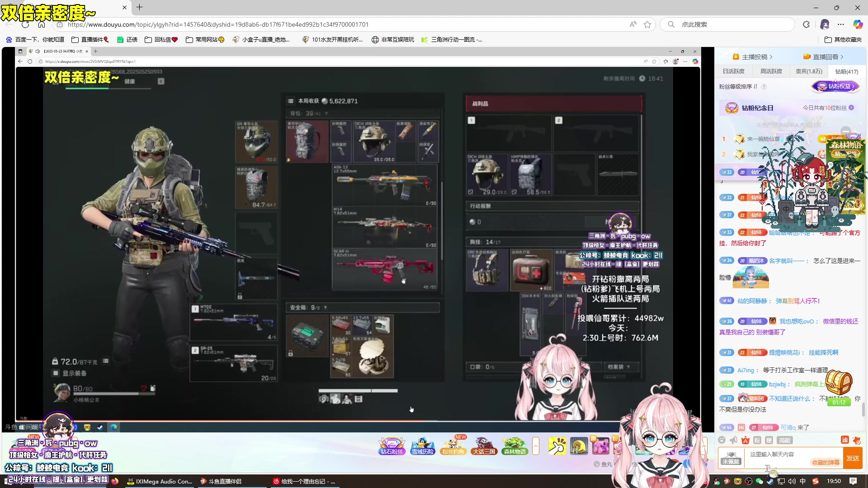Open 斗鱼直播伴侣 in the taskbar
The width and height of the screenshot is (868, 488).
(221, 481)
